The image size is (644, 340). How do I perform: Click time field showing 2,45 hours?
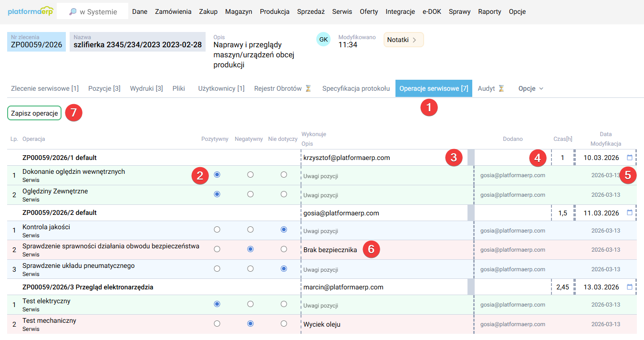[x=562, y=287]
